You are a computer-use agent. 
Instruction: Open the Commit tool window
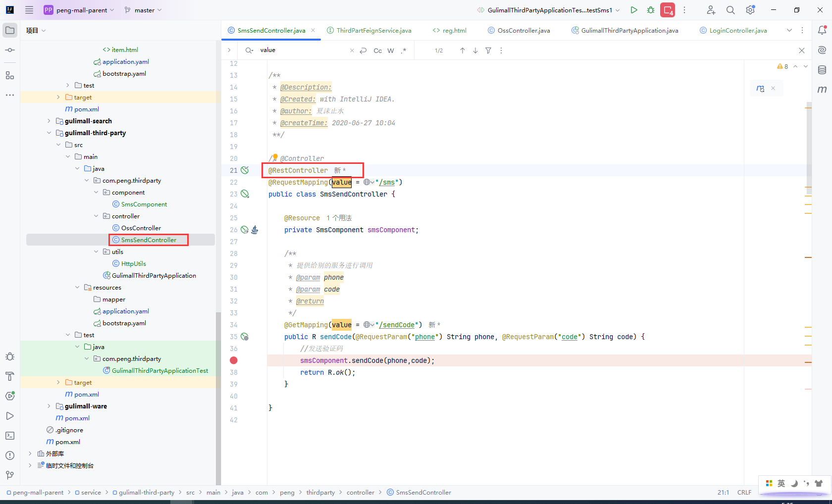[10, 50]
